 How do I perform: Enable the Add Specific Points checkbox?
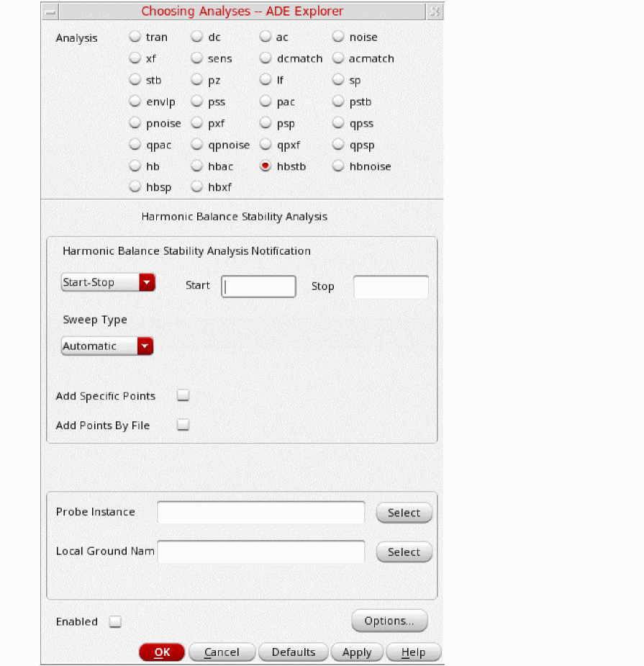183,395
